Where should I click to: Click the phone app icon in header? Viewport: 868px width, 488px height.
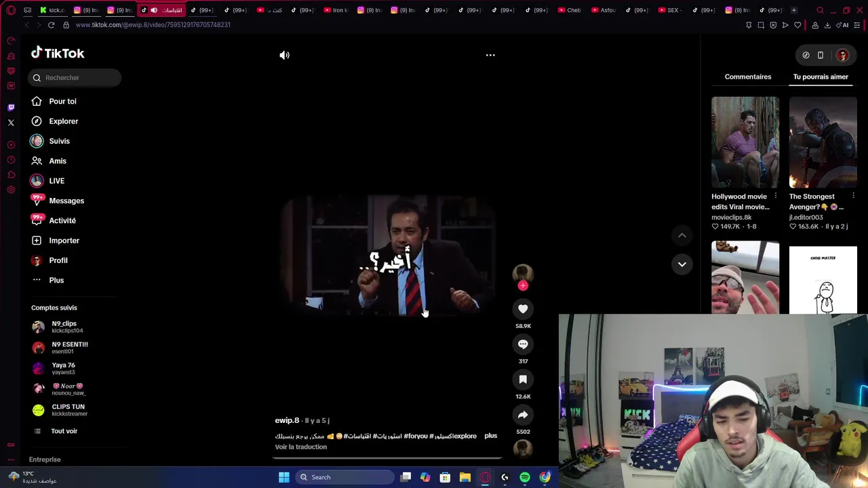click(x=820, y=55)
